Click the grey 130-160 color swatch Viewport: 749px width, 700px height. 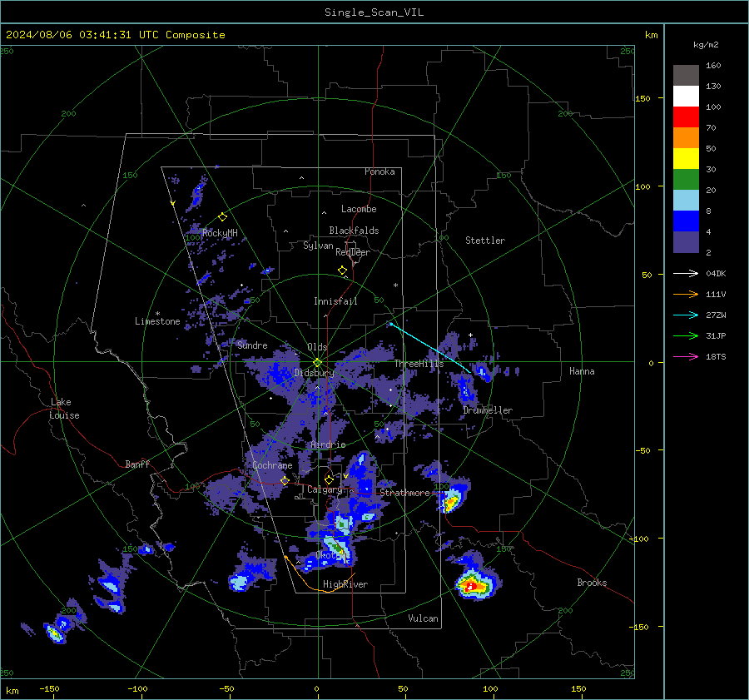(x=686, y=76)
